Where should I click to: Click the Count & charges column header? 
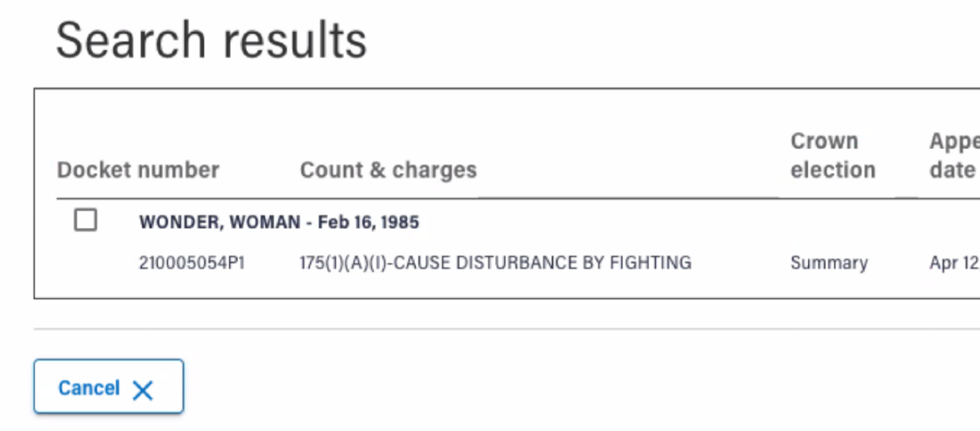[x=388, y=170]
